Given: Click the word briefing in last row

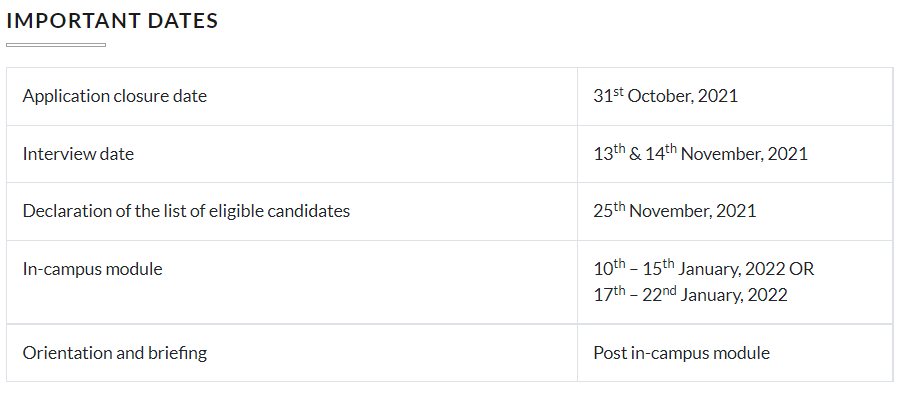Looking at the screenshot, I should pos(179,353).
